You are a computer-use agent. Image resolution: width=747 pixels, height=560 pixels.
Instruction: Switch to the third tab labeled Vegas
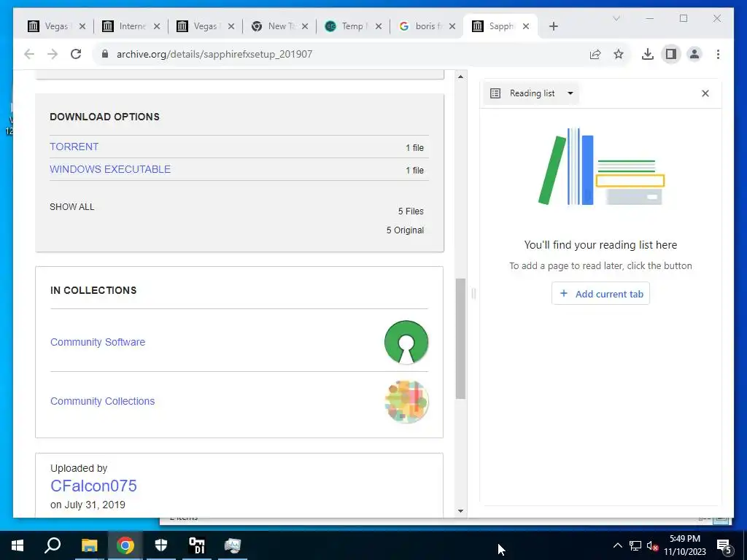(x=205, y=26)
